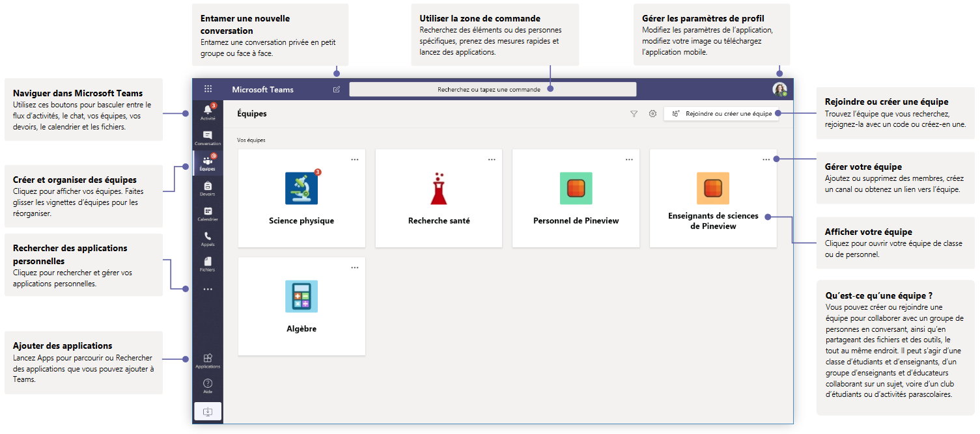980x434 pixels.
Task: Open the Activité feed bell icon
Action: point(208,111)
